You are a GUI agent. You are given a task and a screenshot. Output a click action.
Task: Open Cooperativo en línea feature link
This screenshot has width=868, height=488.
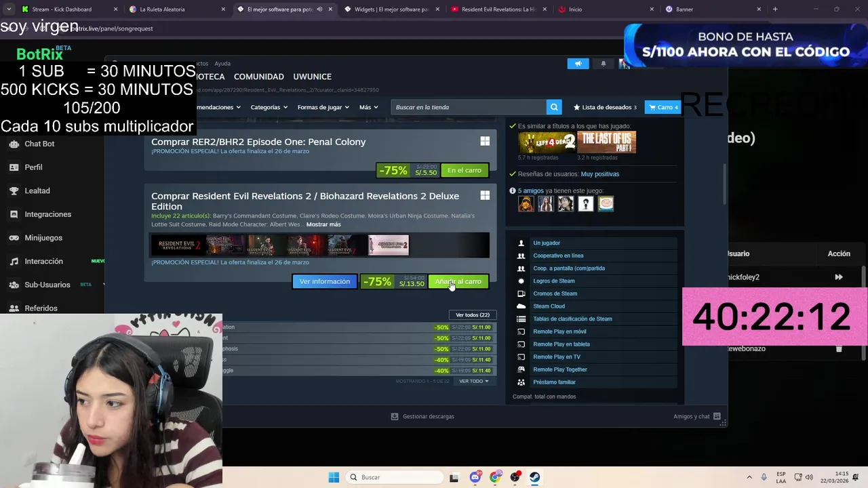pyautogui.click(x=558, y=256)
